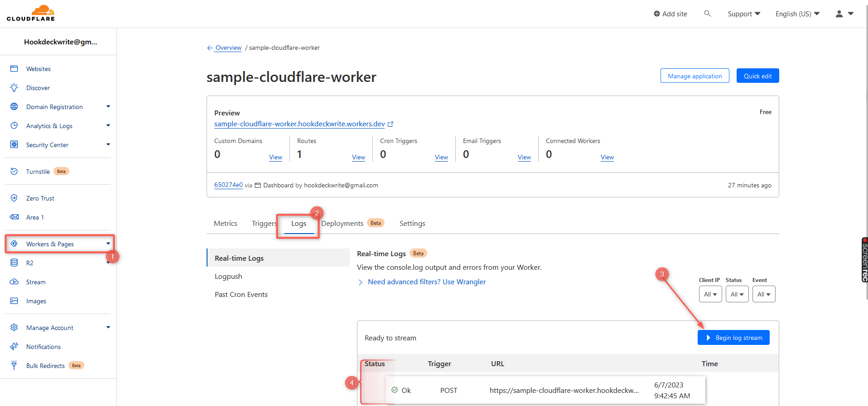Open the Client IP filter dropdown
This screenshot has height=406, width=868.
710,294
